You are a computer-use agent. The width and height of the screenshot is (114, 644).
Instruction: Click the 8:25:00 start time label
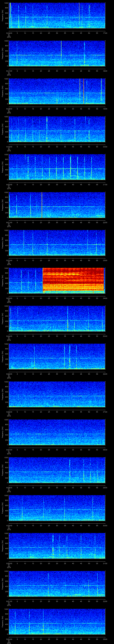(x=9, y=374)
